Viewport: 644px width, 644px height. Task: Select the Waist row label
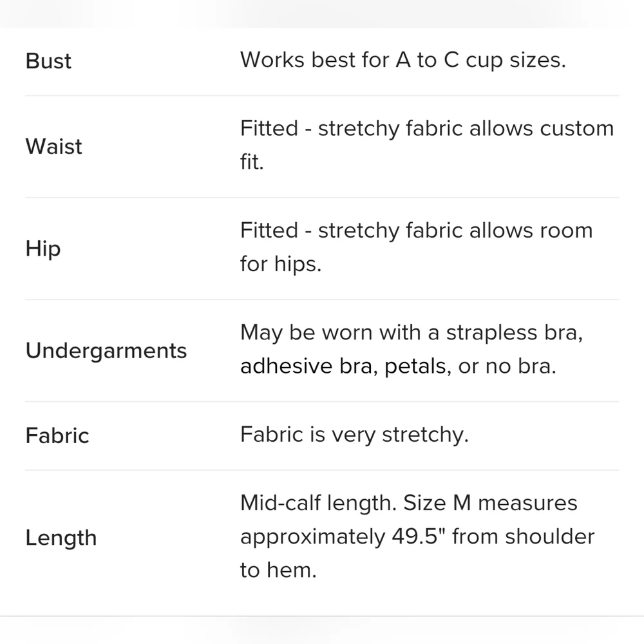pyautogui.click(x=54, y=146)
